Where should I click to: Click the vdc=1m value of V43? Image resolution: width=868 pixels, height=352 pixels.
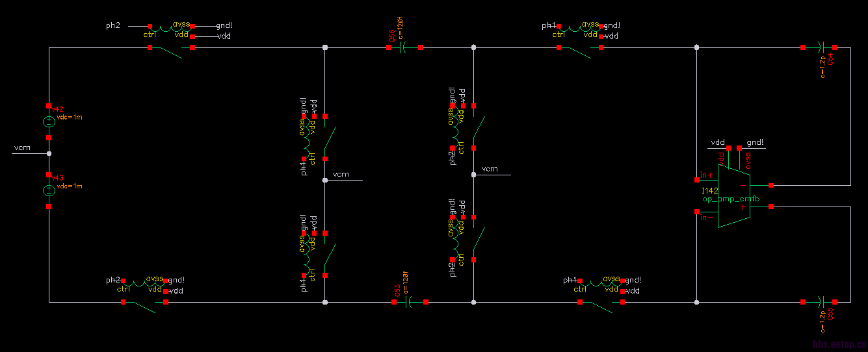tap(70, 186)
